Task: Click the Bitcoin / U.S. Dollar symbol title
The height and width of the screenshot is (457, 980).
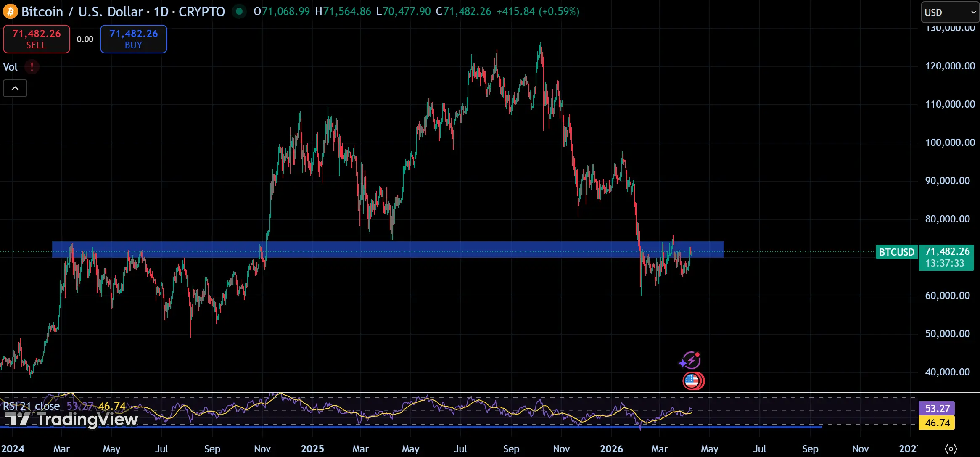Action: pyautogui.click(x=82, y=11)
